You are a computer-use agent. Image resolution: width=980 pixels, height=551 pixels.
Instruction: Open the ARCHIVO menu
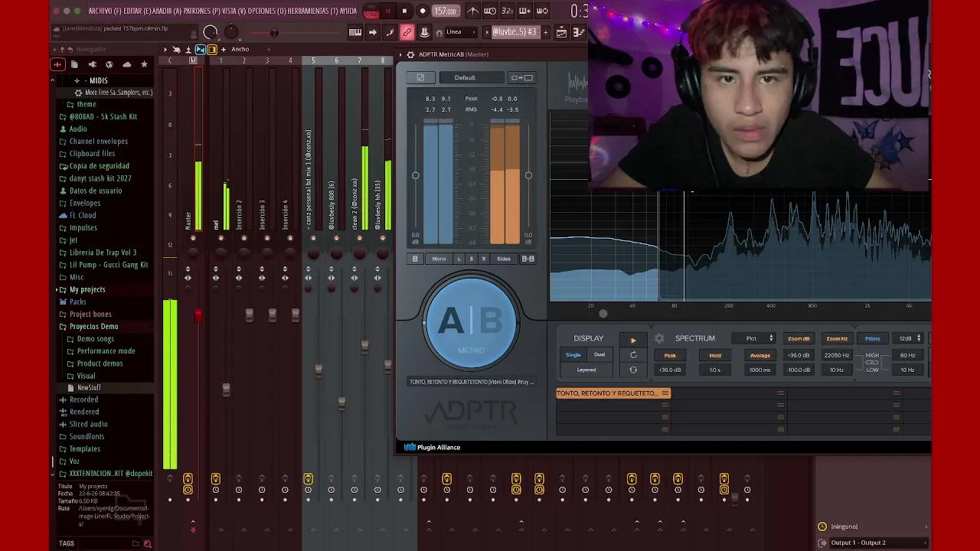coord(105,11)
